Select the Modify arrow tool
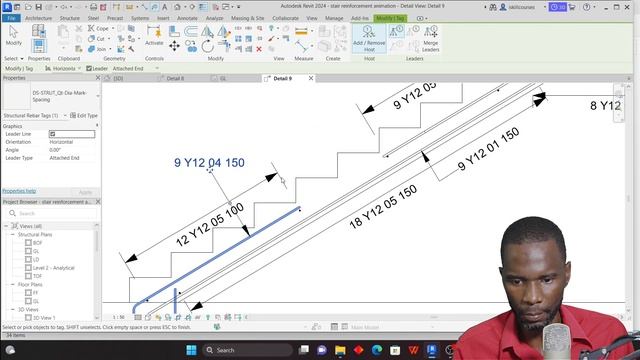The image size is (640, 360). click(x=13, y=35)
